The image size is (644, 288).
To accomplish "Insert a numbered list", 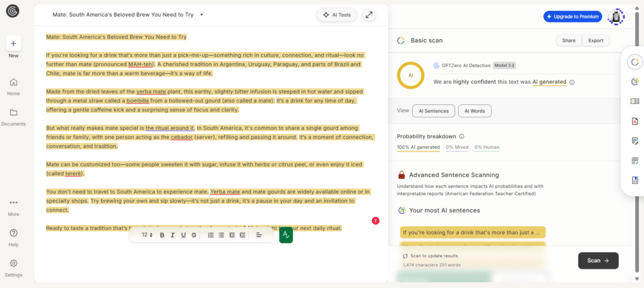I will 211,235.
